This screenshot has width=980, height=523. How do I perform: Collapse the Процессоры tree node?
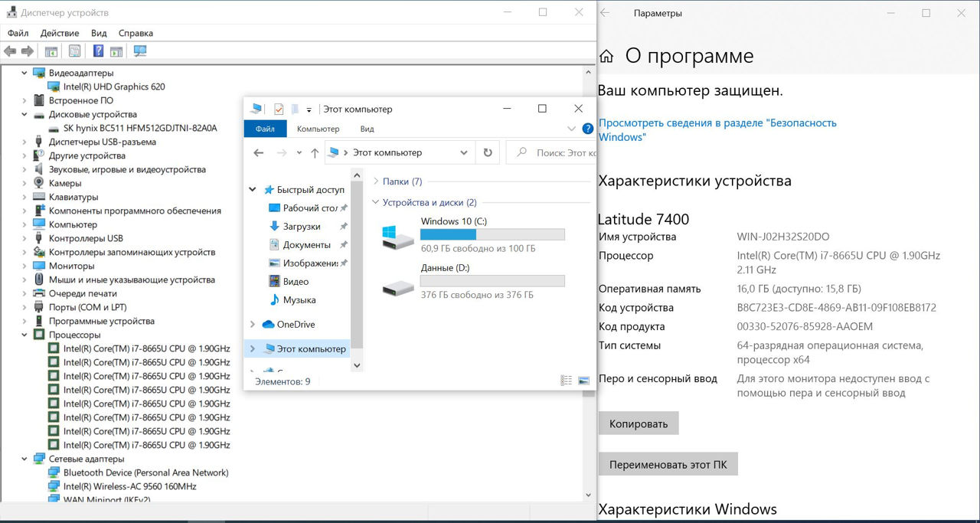tap(24, 335)
